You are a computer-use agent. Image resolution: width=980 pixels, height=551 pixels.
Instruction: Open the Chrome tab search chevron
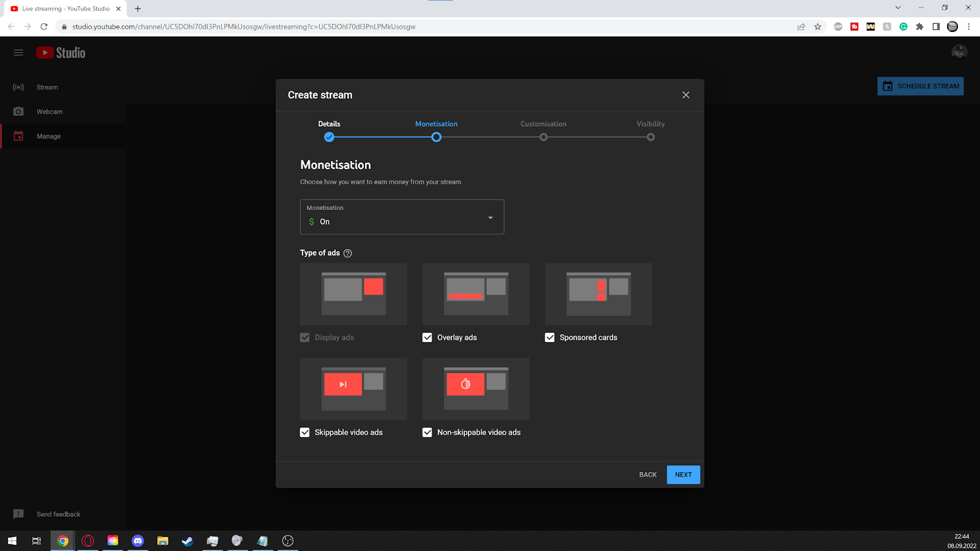(x=898, y=8)
